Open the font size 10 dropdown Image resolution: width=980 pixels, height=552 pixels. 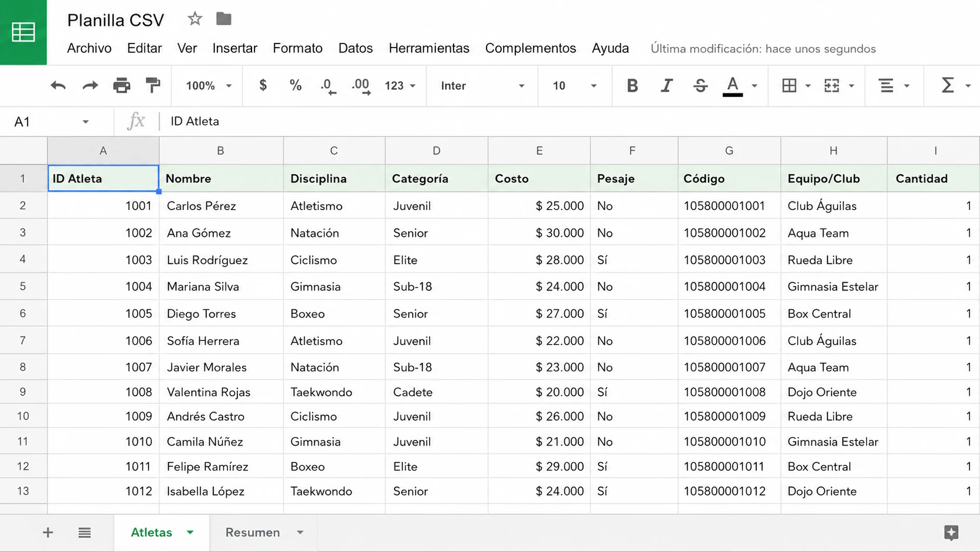pyautogui.click(x=574, y=86)
